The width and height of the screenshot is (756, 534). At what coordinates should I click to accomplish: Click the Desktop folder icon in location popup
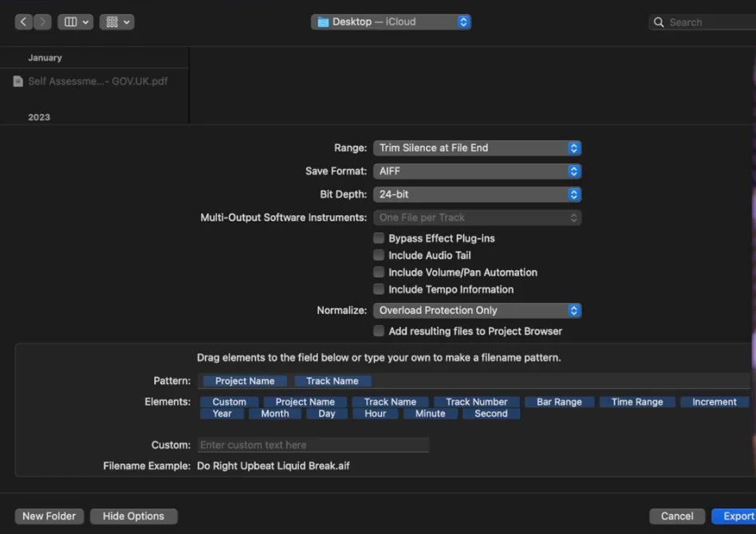point(323,22)
